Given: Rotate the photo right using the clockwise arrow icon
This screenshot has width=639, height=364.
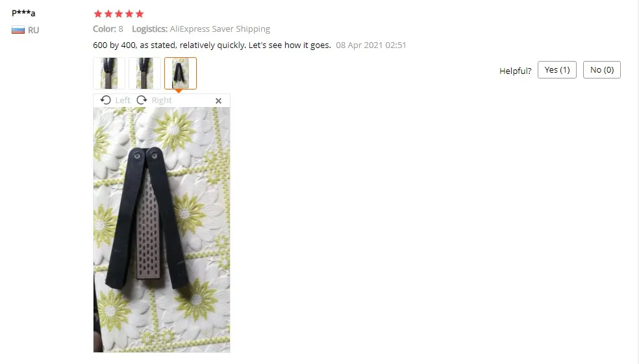Looking at the screenshot, I should (142, 100).
